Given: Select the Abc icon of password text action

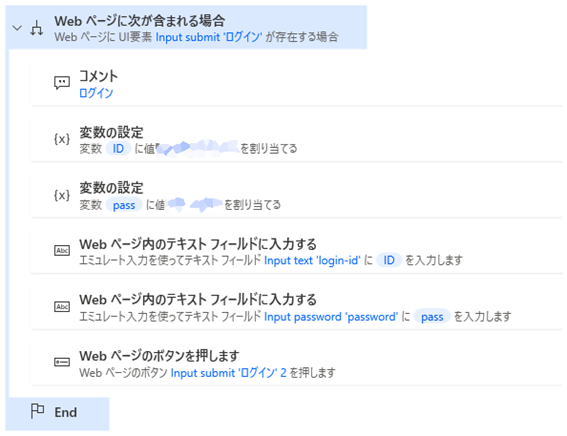Looking at the screenshot, I should pos(62,307).
